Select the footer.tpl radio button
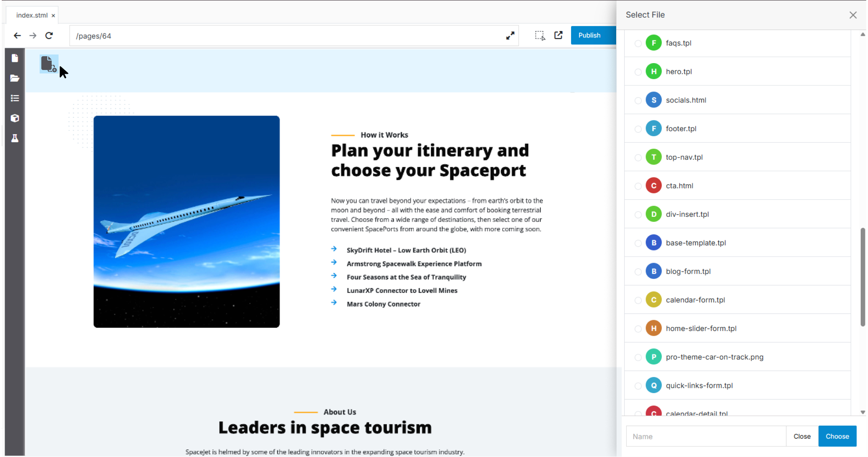 point(638,129)
